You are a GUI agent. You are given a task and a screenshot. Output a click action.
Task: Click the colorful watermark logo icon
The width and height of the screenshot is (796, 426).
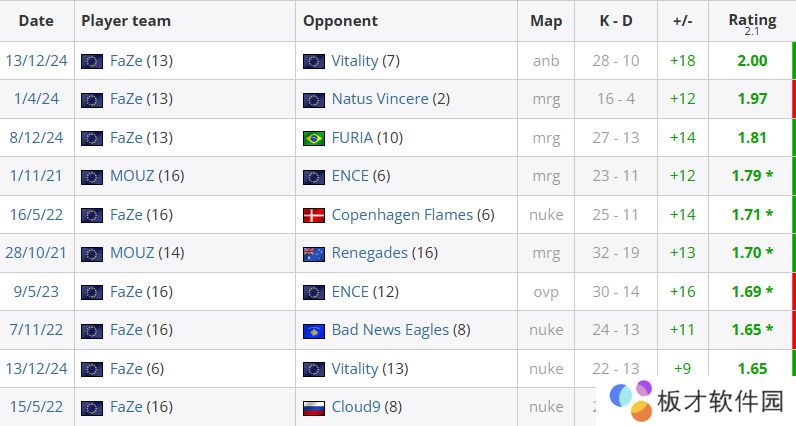coord(631,403)
